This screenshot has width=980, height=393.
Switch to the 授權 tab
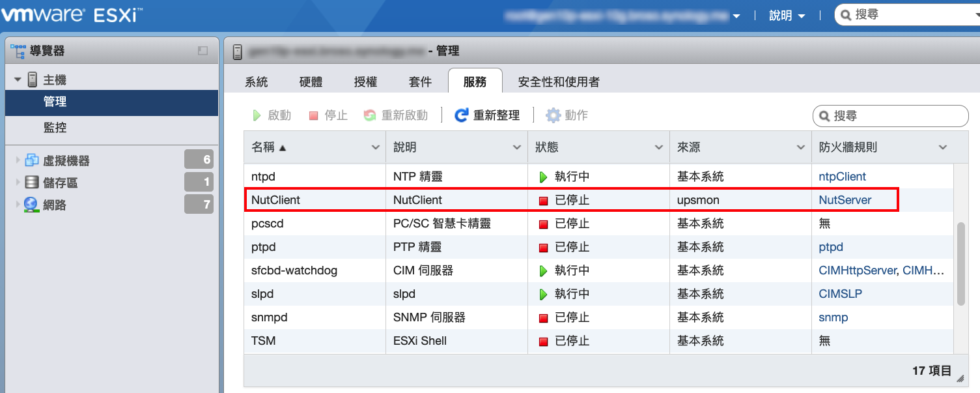[x=366, y=82]
